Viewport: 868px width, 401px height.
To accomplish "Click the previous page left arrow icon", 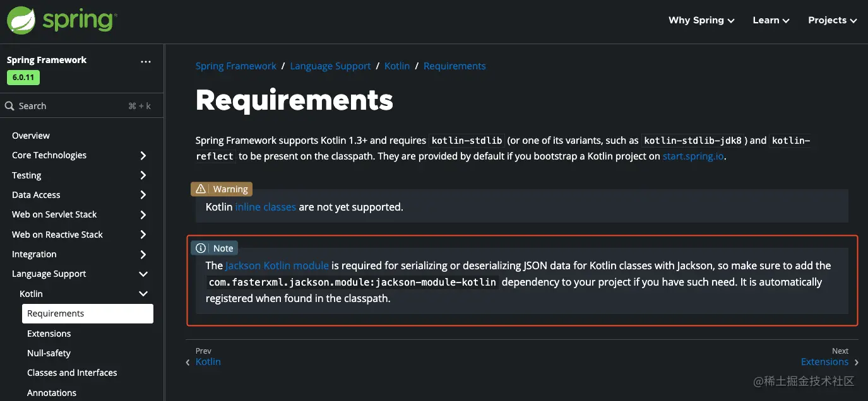I will coord(188,363).
